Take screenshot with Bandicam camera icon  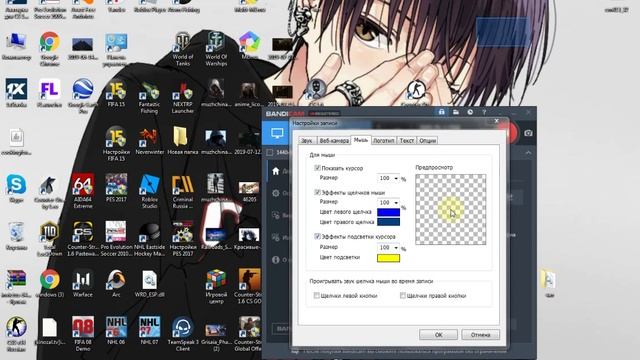coord(528,133)
